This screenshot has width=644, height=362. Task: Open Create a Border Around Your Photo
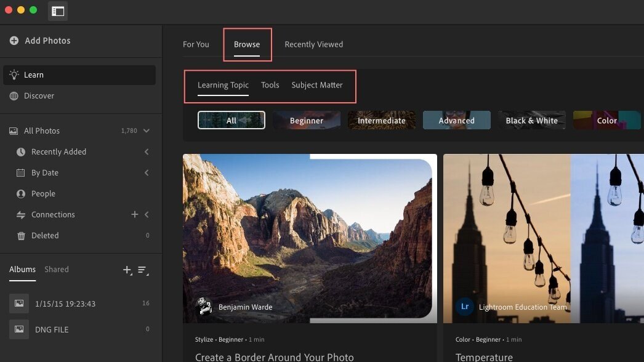pyautogui.click(x=275, y=356)
